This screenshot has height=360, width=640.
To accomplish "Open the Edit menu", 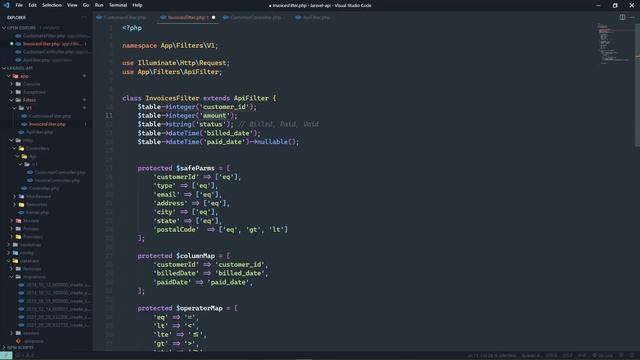I will click(32, 5).
